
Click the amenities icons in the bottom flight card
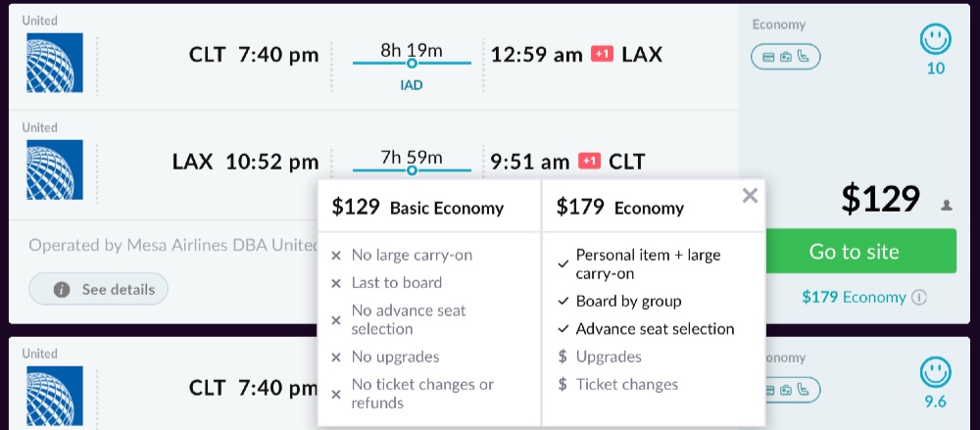[787, 390]
